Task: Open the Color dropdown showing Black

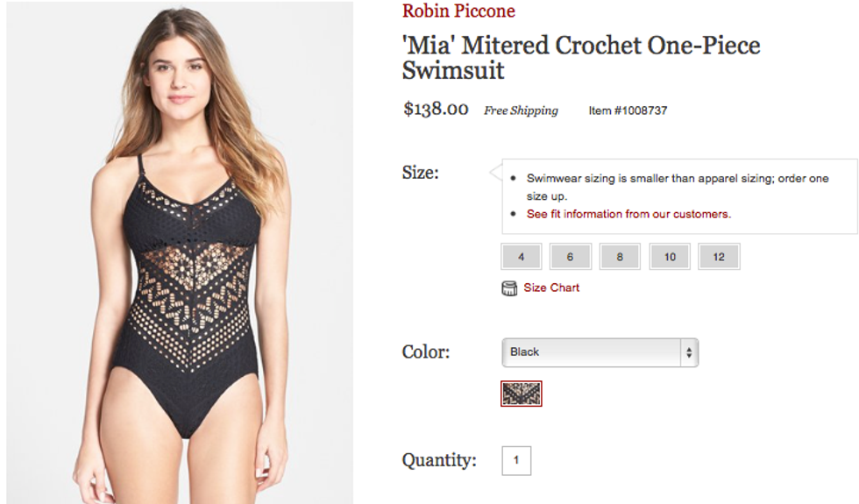Action: tap(593, 352)
